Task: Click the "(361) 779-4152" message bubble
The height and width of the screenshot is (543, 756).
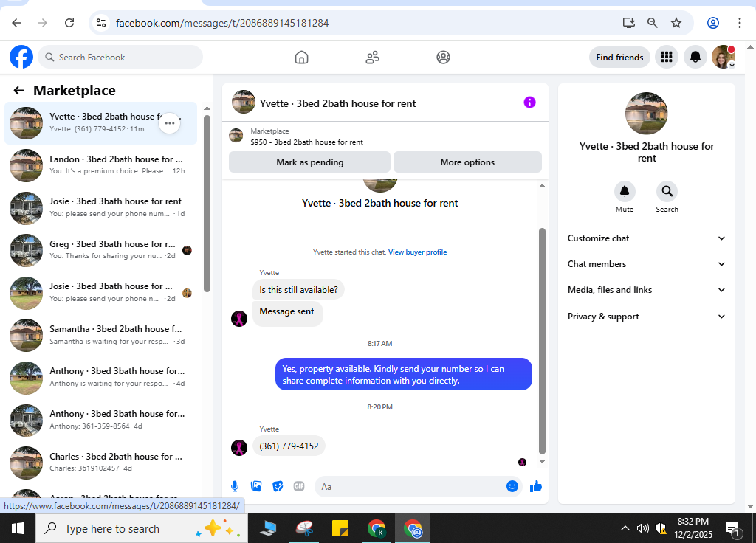Action: (x=289, y=446)
